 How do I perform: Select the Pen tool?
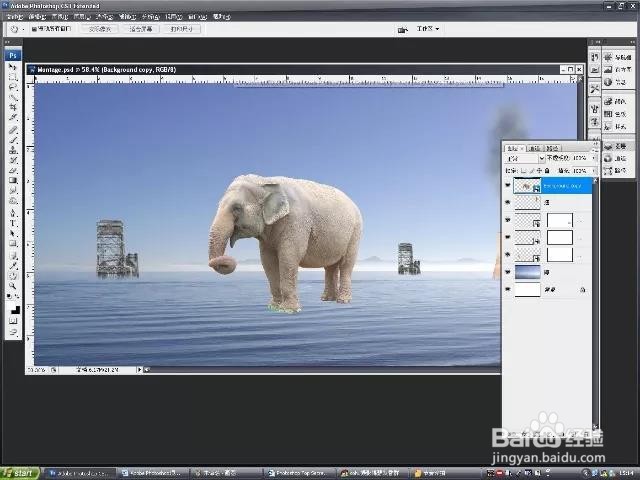[13, 213]
